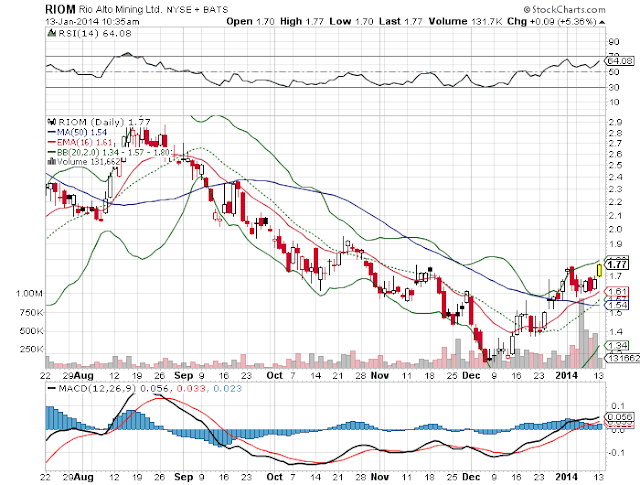
Task: Click Oct on the price chart date axis
Action: tap(274, 375)
